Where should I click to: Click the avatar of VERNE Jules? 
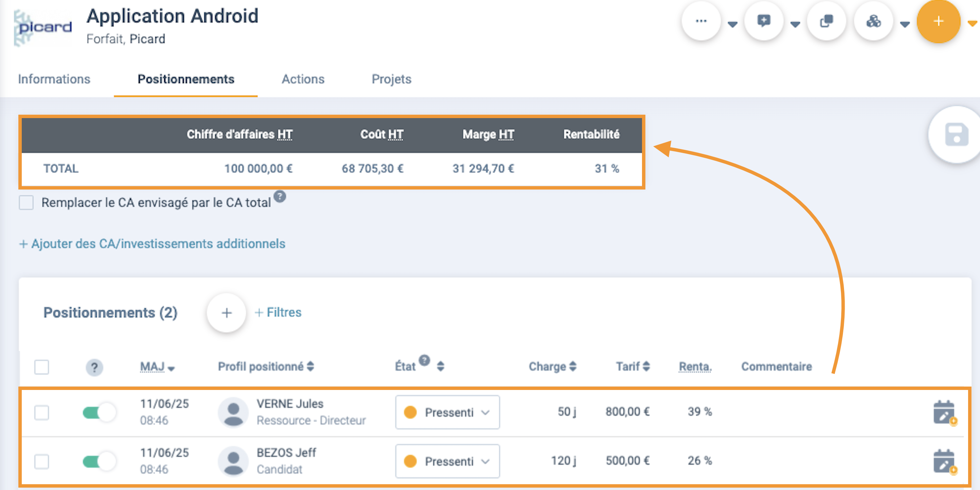(x=233, y=412)
